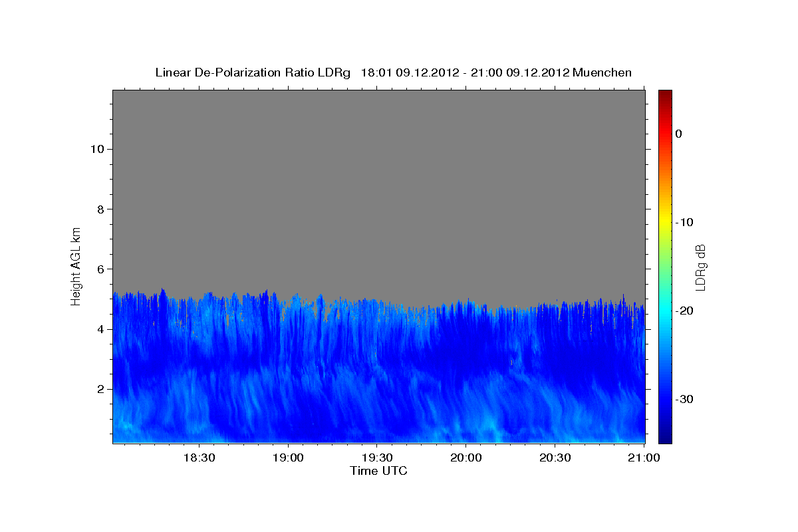The image size is (798, 532).
Task: Click the 18:30 time tick label
Action: 199,458
